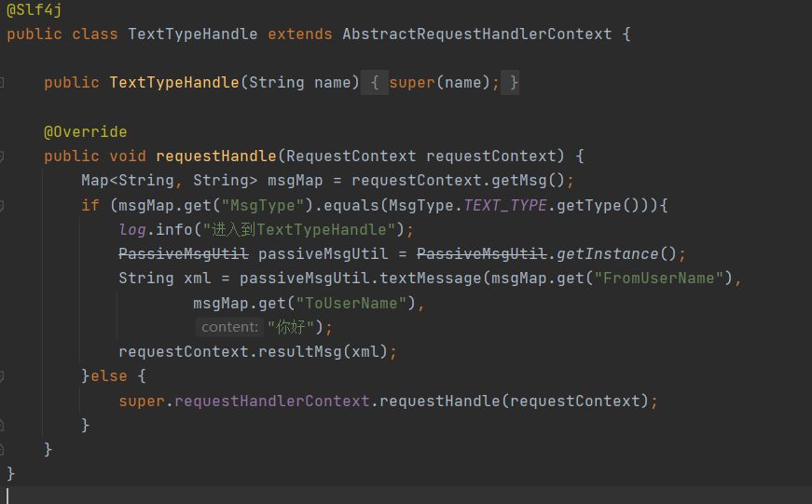Click the 'class' keyword
The image size is (812, 504).
(95, 34)
